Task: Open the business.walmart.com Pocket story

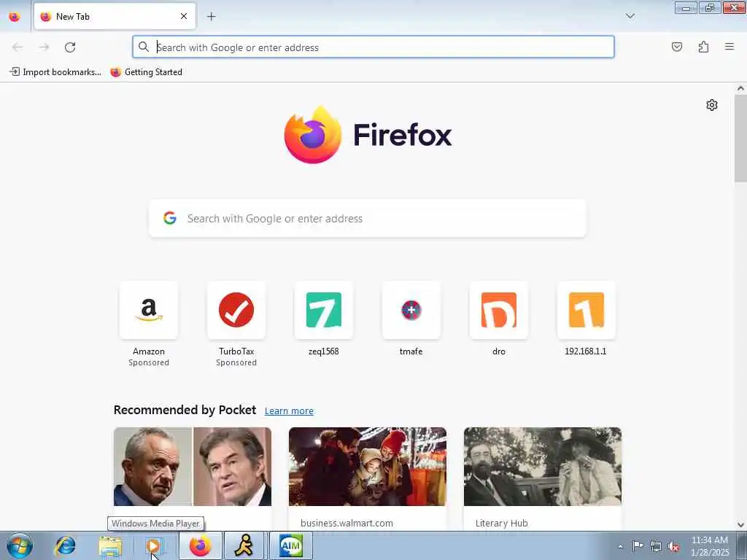Action: [x=368, y=478]
